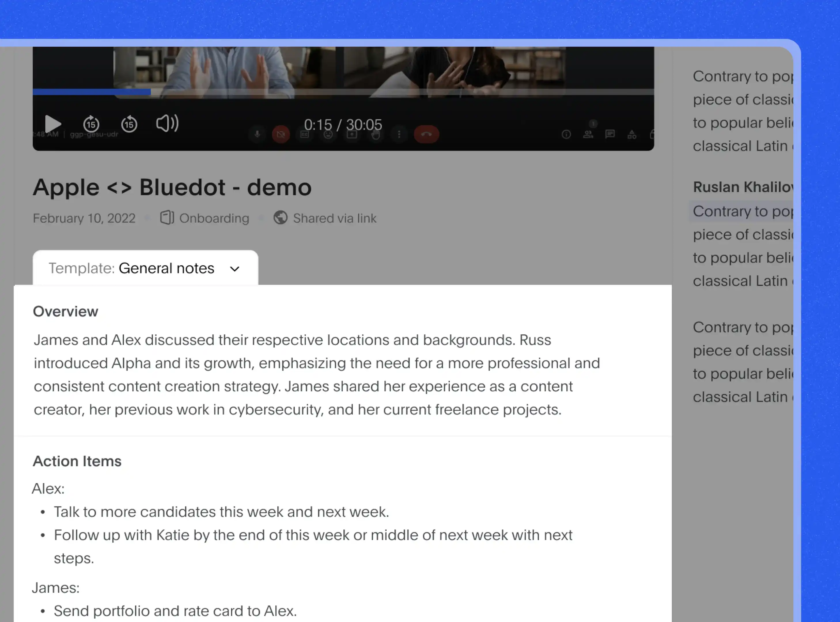Click the chat icon in video footer
Screen dimensions: 840x622
click(610, 134)
